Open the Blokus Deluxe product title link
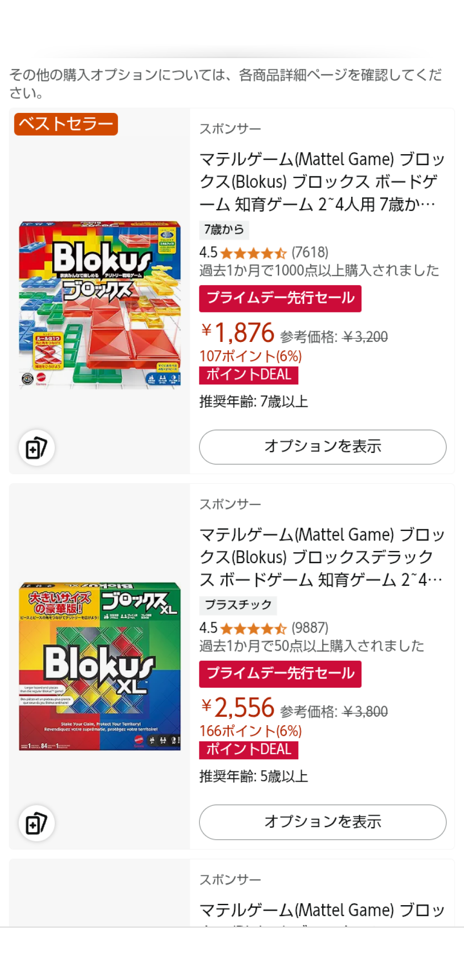 tap(322, 557)
